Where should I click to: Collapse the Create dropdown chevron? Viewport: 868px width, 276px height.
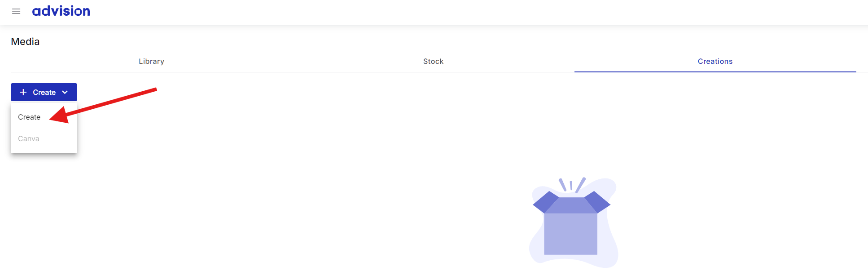(65, 92)
